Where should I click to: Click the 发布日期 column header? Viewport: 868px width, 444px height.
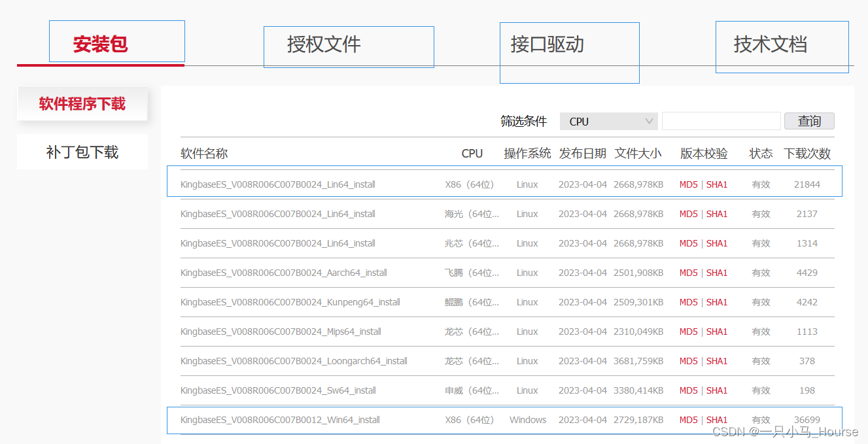[583, 154]
